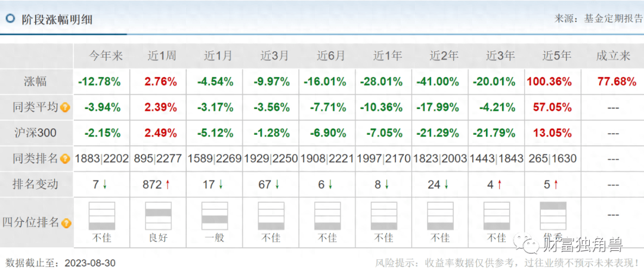Click the -20.01% value
The height and width of the screenshot is (273, 644).
coord(494,82)
